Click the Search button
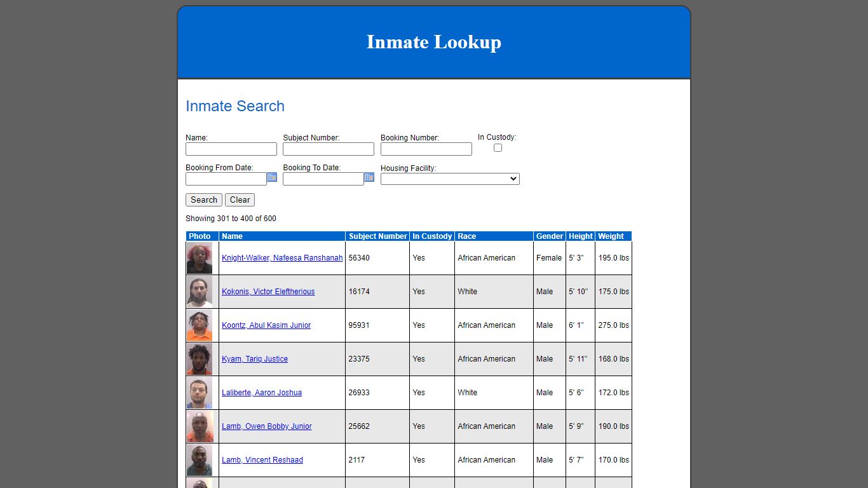The height and width of the screenshot is (488, 868). [204, 200]
